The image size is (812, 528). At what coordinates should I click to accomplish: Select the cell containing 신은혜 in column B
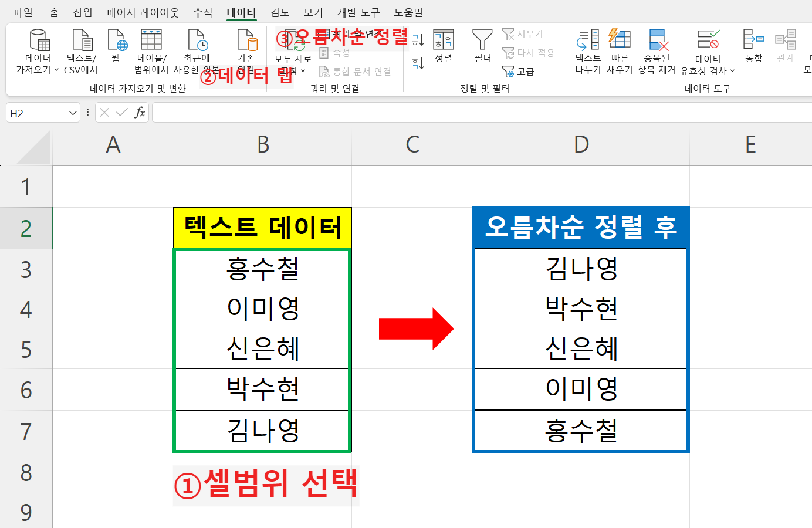[x=262, y=349]
